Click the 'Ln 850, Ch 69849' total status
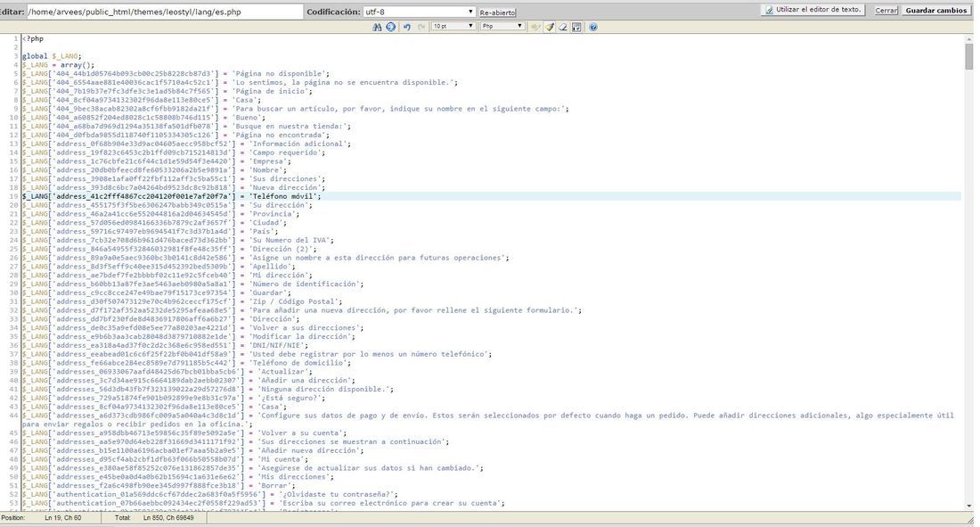This screenshot has height=527, width=980. (x=168, y=518)
